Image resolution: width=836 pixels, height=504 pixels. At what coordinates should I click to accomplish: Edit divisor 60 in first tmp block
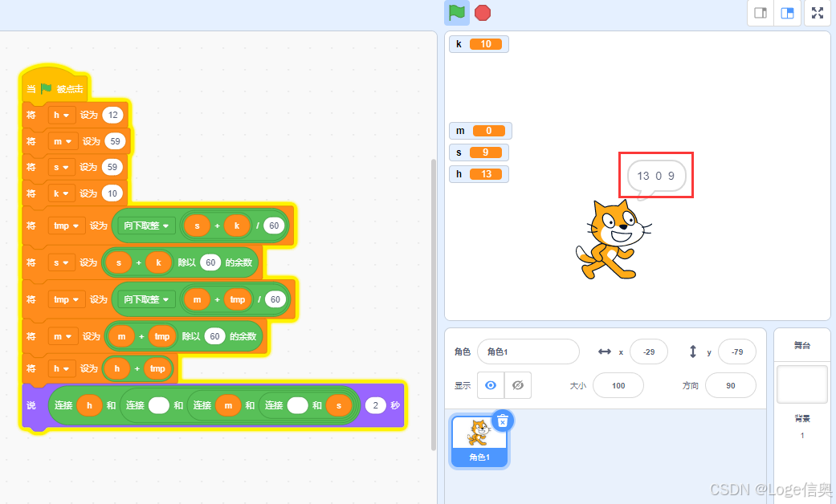(274, 226)
